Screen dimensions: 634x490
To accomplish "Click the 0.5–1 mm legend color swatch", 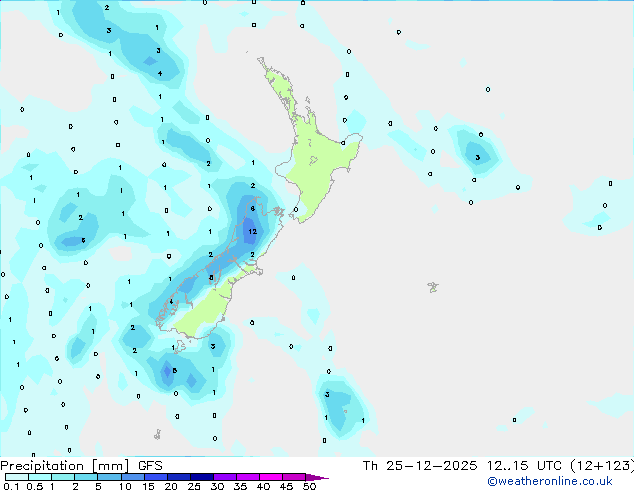I will click(40, 477).
